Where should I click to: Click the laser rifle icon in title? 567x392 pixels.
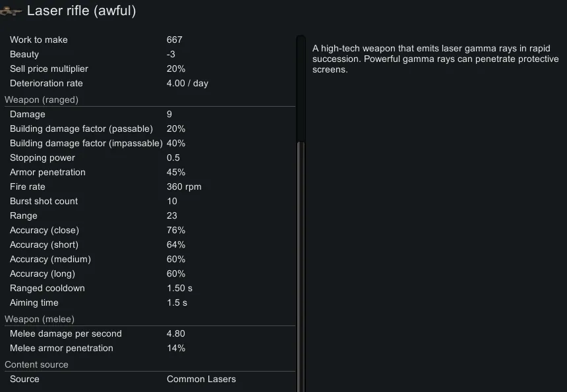coord(11,12)
